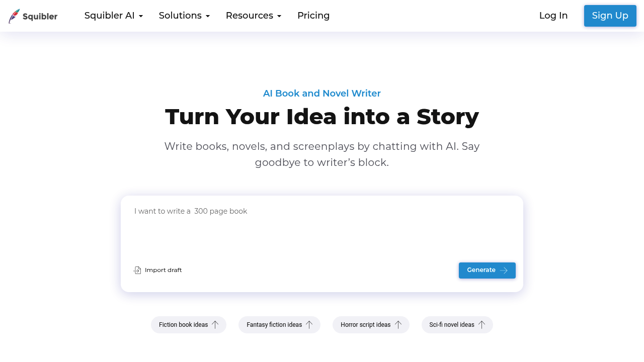The image size is (644, 362).
Task: Click the Squibler feather logo
Action: [14, 16]
